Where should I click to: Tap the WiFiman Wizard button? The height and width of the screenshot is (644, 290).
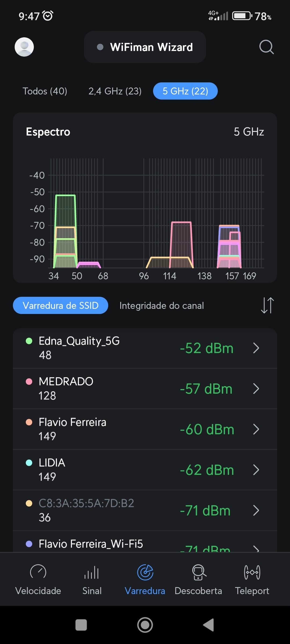click(x=145, y=47)
